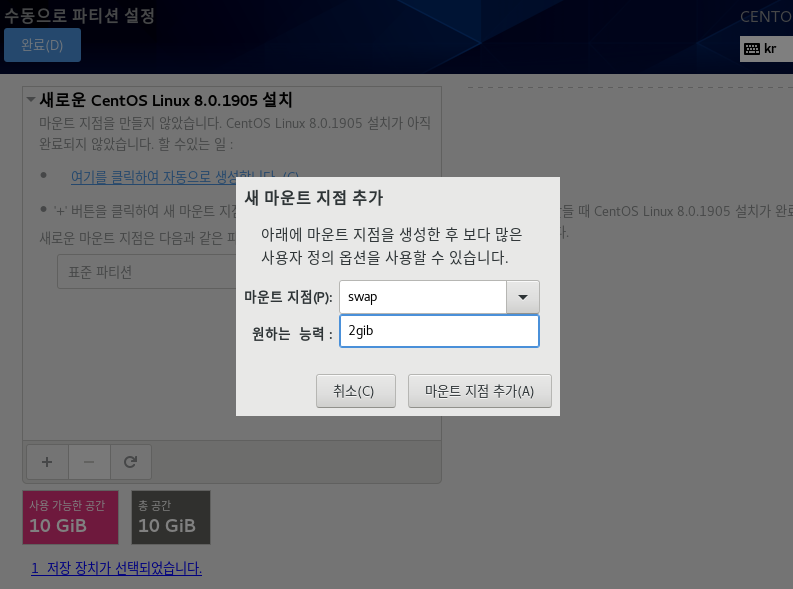Click the 원하는 능력 label
The image size is (793, 589).
tap(292, 334)
